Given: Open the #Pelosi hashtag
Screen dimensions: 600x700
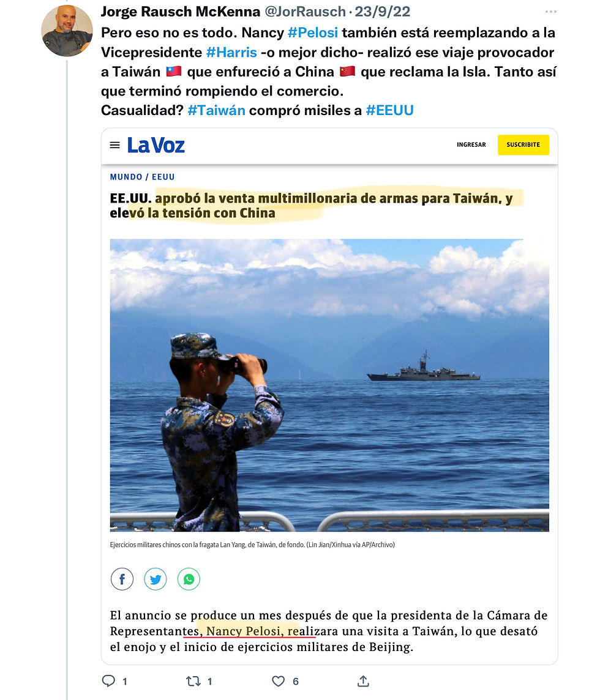Looking at the screenshot, I should tap(313, 32).
